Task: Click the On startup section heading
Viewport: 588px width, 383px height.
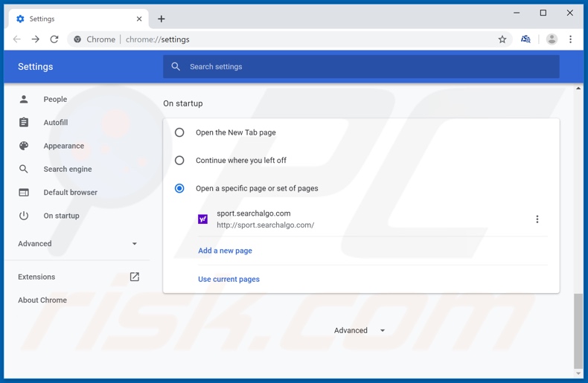Action: [182, 103]
